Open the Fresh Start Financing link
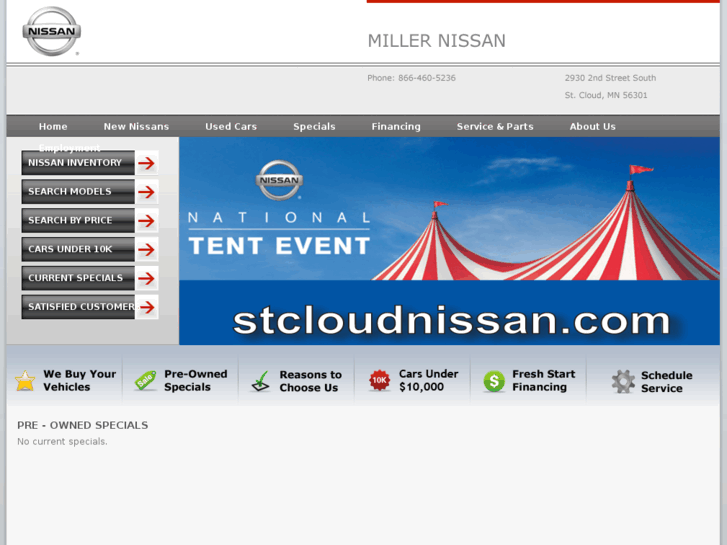The image size is (727, 545). tap(543, 380)
